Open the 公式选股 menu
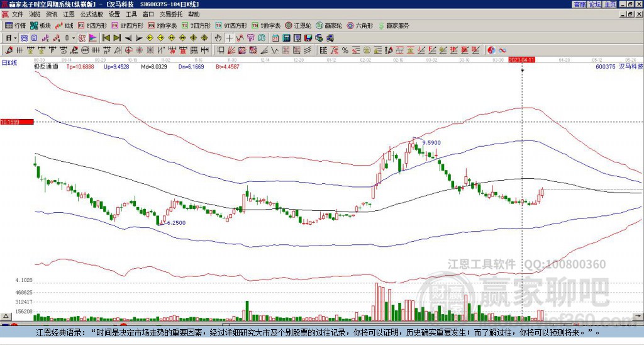Viewport: 644px width, 345px height. pyautogui.click(x=91, y=14)
